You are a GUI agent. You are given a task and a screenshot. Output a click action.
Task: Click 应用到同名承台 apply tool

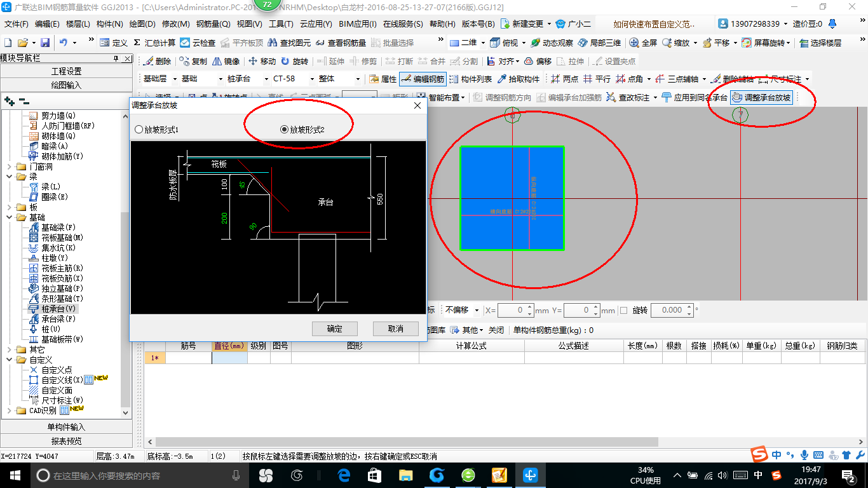[695, 98]
